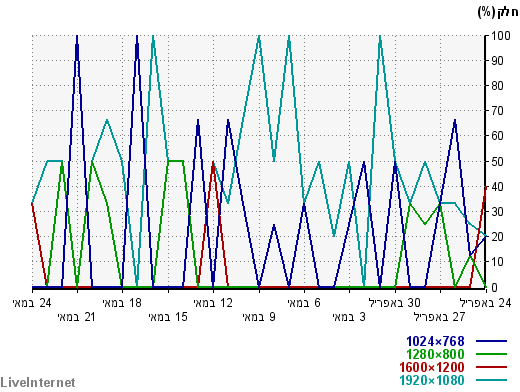Click the 3 במאי date label

(x=349, y=317)
